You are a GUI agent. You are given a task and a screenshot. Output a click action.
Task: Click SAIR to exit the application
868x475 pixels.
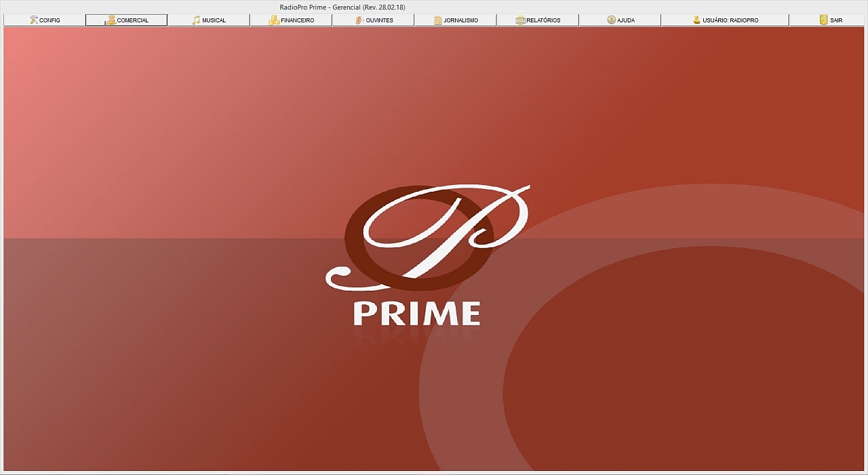[x=827, y=20]
